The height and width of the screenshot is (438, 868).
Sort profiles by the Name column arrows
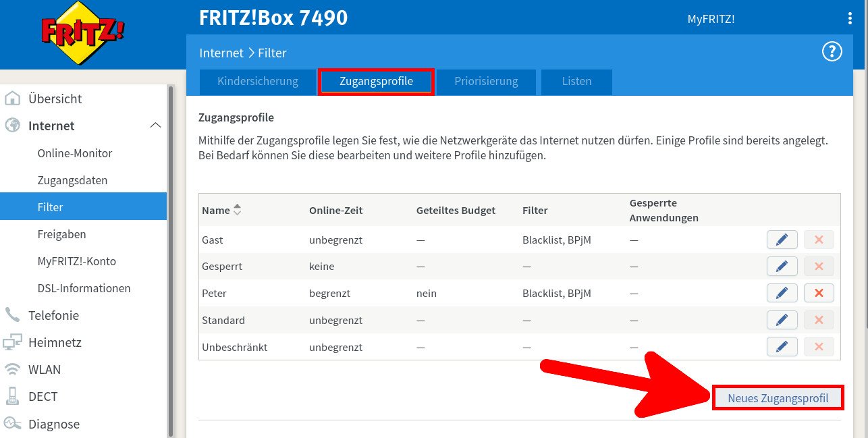pyautogui.click(x=237, y=210)
